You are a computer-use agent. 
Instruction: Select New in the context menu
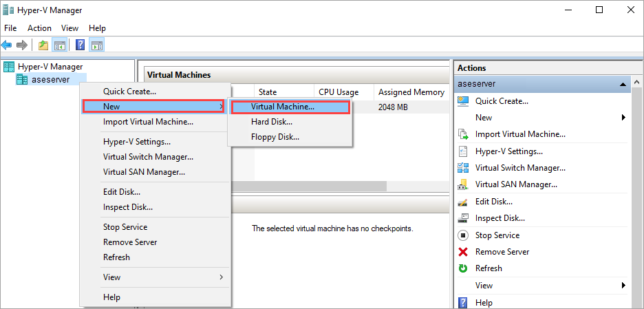pos(154,107)
